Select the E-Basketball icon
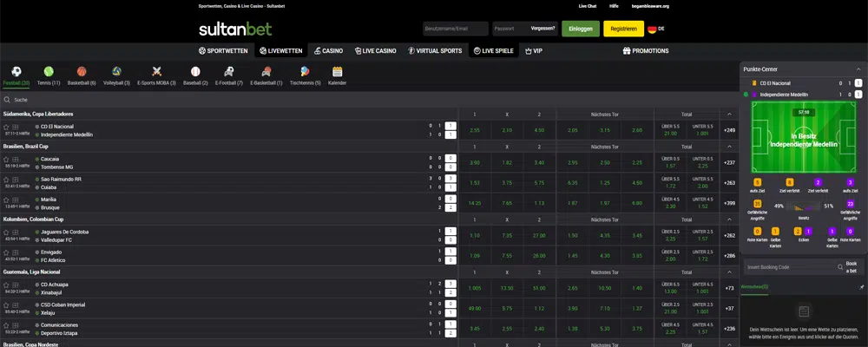868x347 pixels. tap(266, 72)
